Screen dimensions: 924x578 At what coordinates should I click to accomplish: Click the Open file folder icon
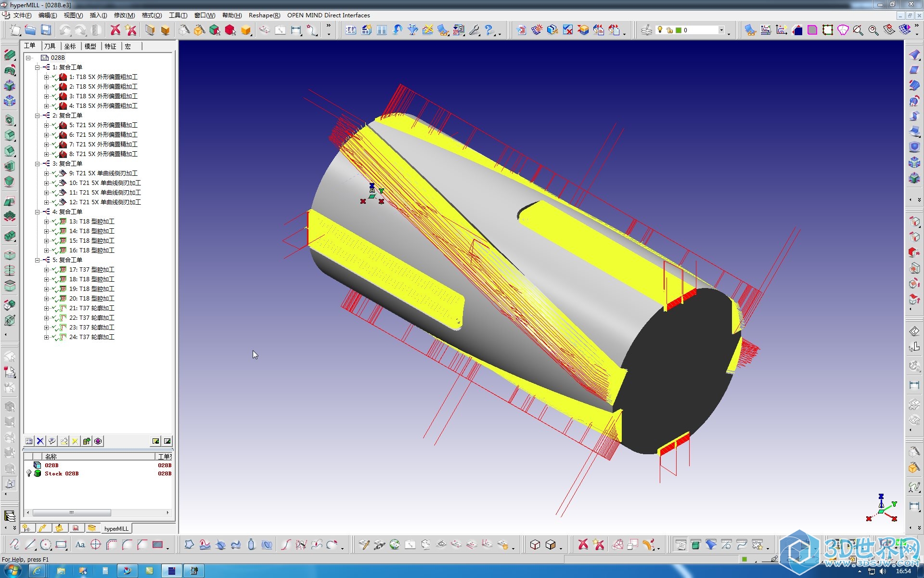30,30
